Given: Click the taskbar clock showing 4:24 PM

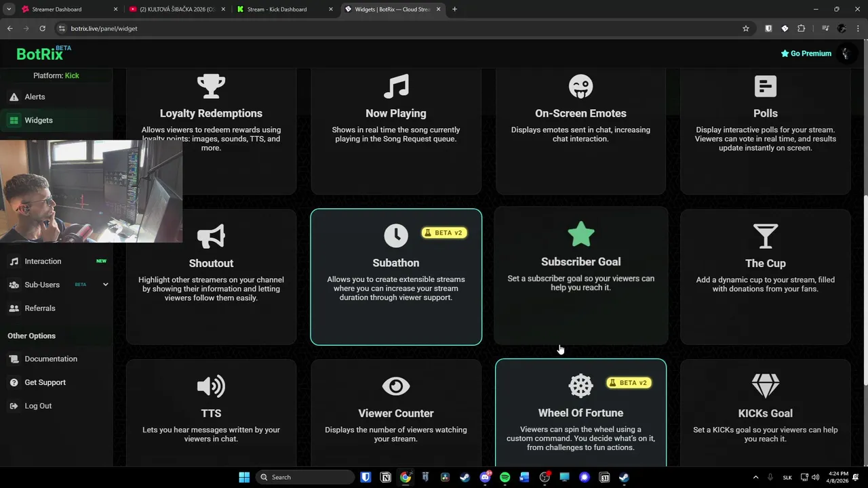Looking at the screenshot, I should pos(838,477).
